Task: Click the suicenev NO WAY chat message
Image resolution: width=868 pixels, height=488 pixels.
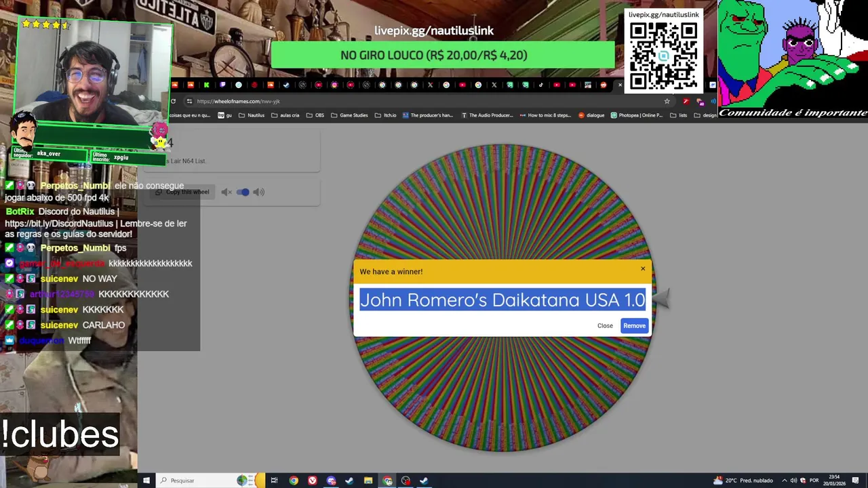Action: pos(61,279)
